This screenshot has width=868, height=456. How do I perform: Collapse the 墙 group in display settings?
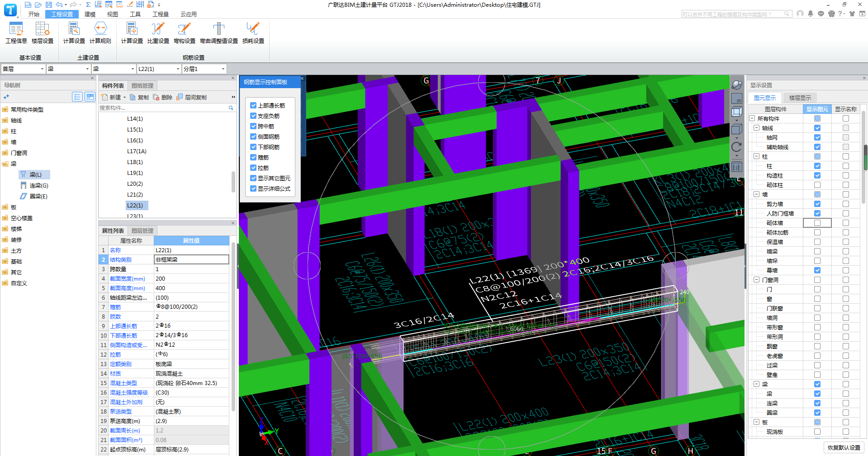756,194
